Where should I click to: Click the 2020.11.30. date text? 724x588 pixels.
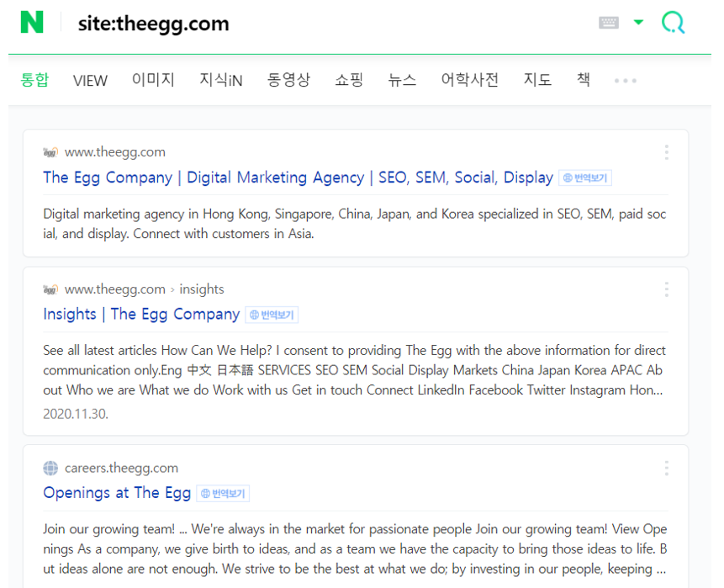pos(76,413)
